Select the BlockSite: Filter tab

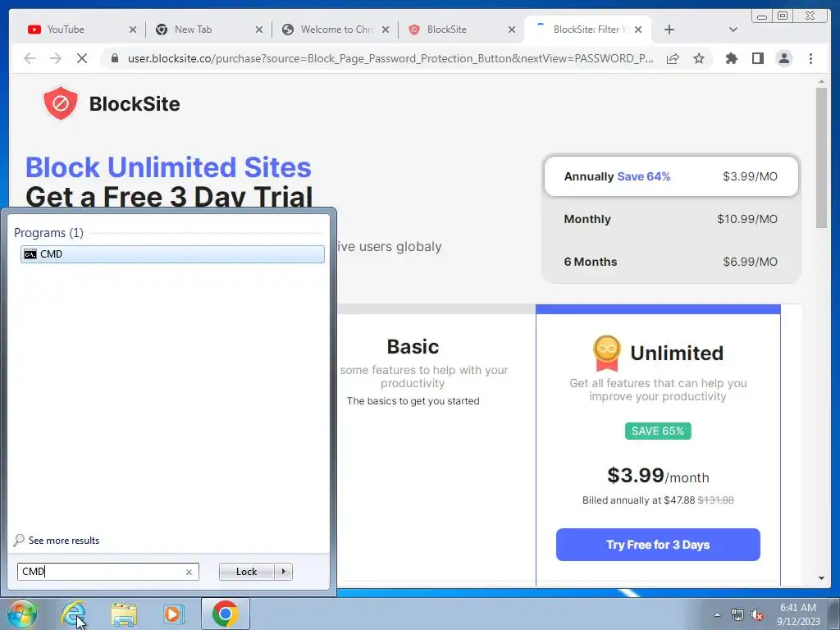tap(589, 30)
